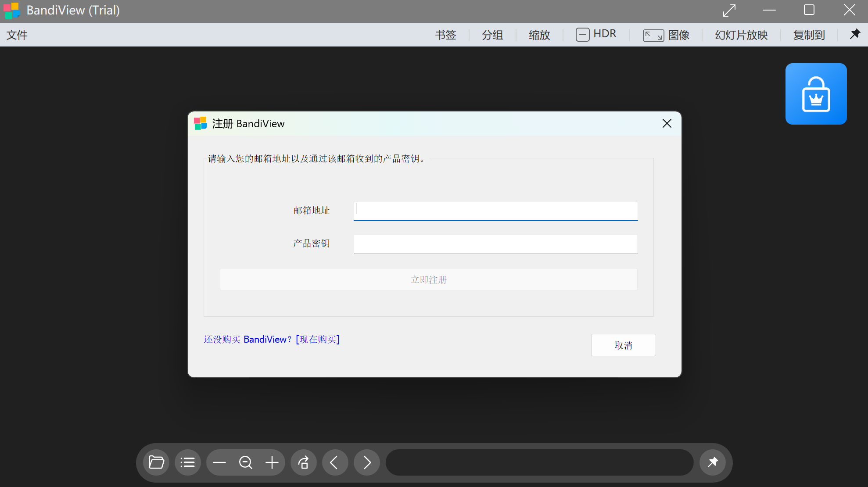This screenshot has height=487, width=868.
Task: Go to next image arrow
Action: tap(366, 462)
